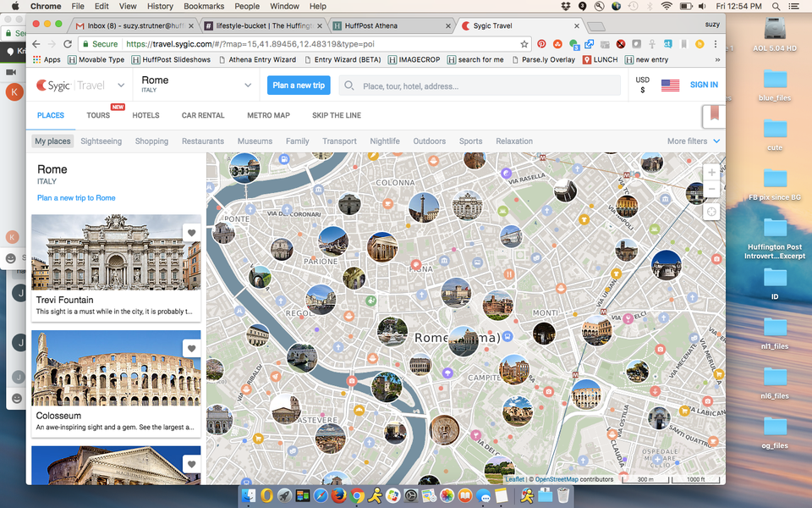
Task: Favorite Trevi Fountain with the heart
Action: pos(192,234)
